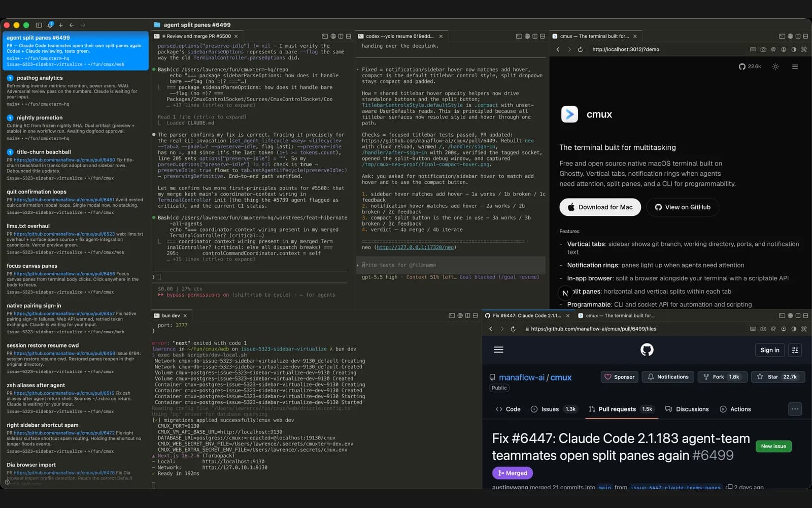
Task: Click the Sign in button on GitHub
Action: (769, 350)
